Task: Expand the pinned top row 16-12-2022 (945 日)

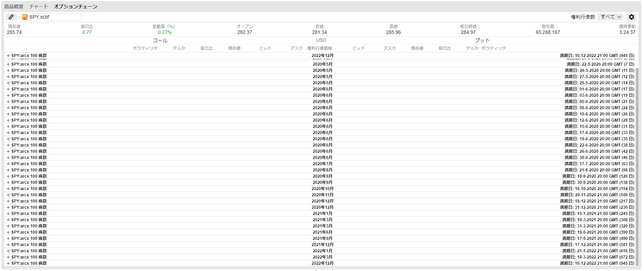Action: [8, 56]
